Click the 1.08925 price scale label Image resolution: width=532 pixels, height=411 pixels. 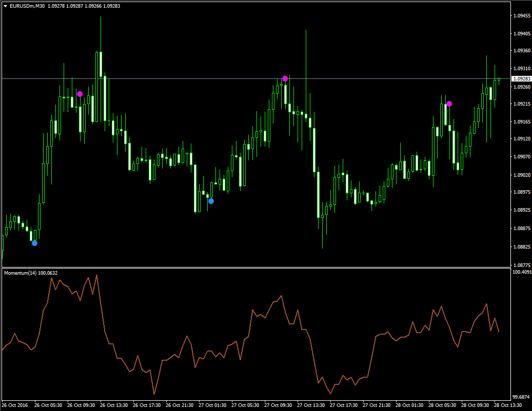522,210
